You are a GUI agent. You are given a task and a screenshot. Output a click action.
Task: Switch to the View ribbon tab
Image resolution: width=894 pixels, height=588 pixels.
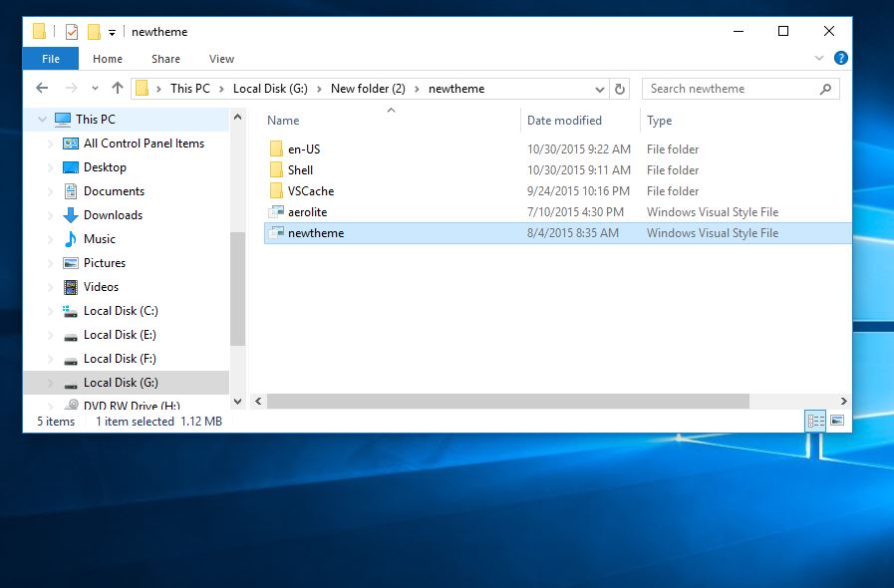pos(221,59)
